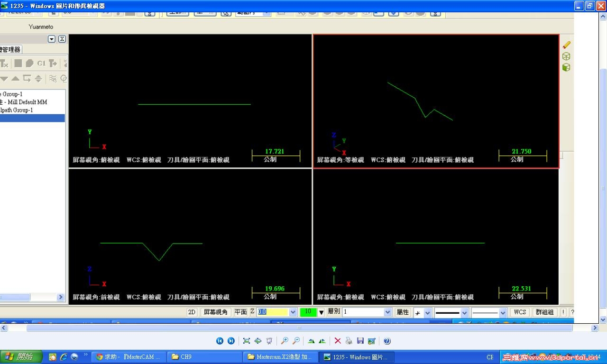This screenshot has height=364, width=607.
Task: Click the rectangle with arrow icon
Action: 27,78
